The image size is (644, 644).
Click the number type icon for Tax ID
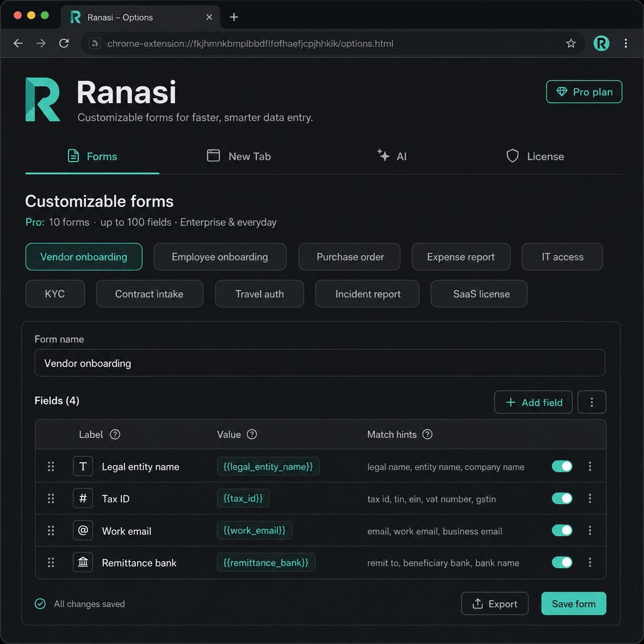83,498
